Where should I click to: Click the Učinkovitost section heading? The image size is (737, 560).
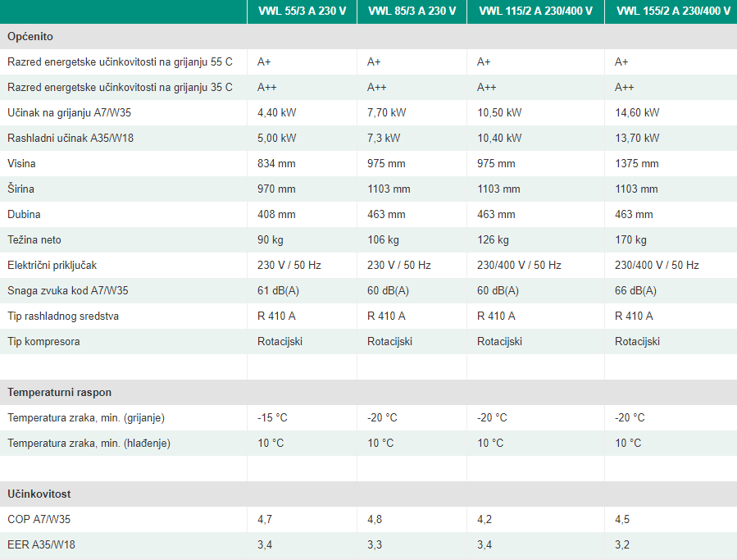[39, 494]
